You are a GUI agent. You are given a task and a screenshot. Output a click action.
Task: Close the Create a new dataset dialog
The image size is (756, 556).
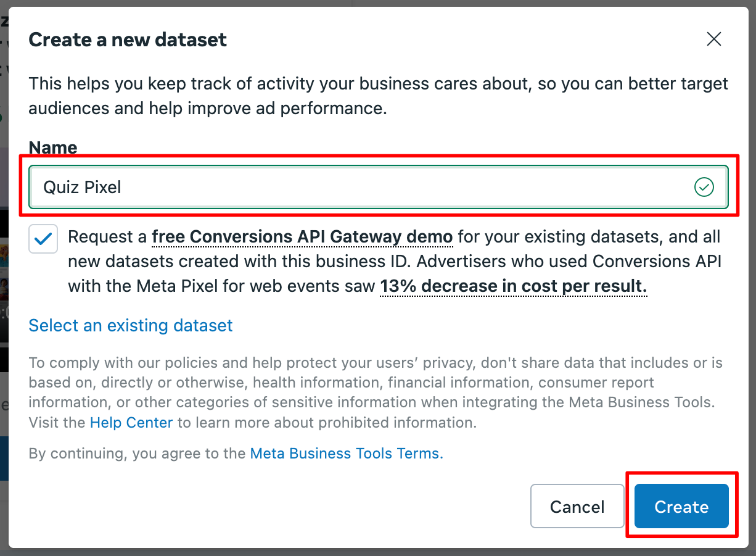tap(713, 39)
